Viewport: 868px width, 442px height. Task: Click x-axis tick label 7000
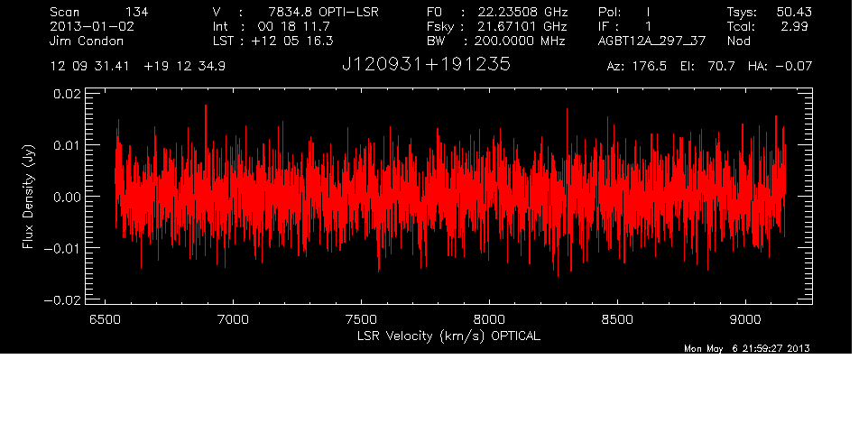[x=233, y=319]
